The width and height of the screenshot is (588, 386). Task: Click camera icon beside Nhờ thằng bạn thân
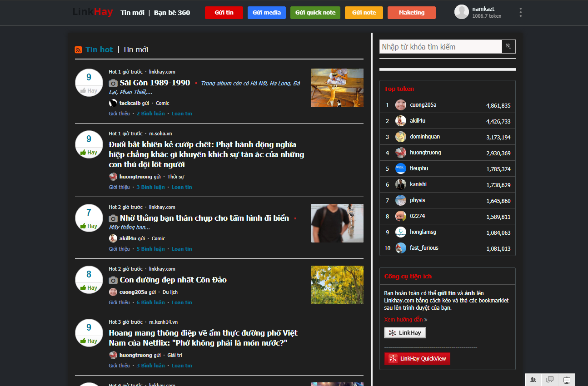113,218
